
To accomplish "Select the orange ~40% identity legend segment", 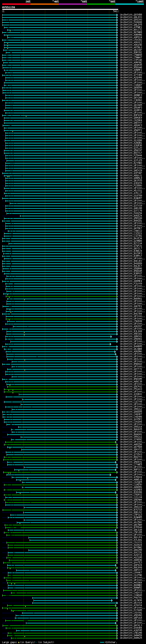I will click(x=45, y=4).
